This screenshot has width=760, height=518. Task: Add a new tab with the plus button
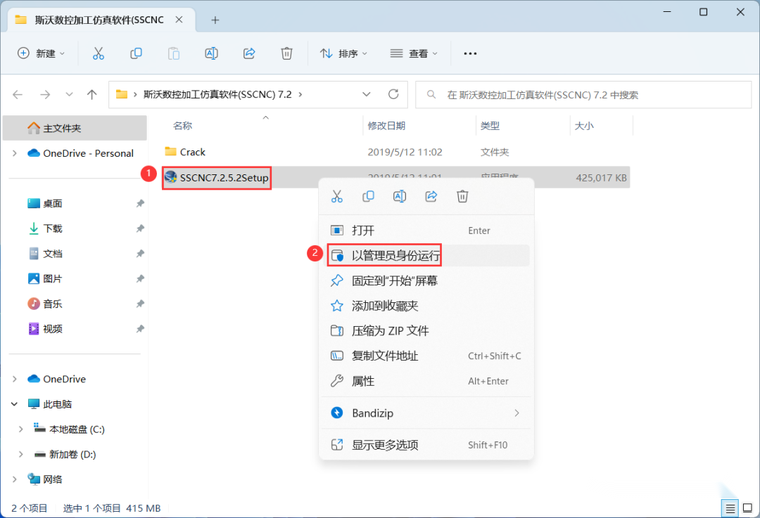coord(215,20)
